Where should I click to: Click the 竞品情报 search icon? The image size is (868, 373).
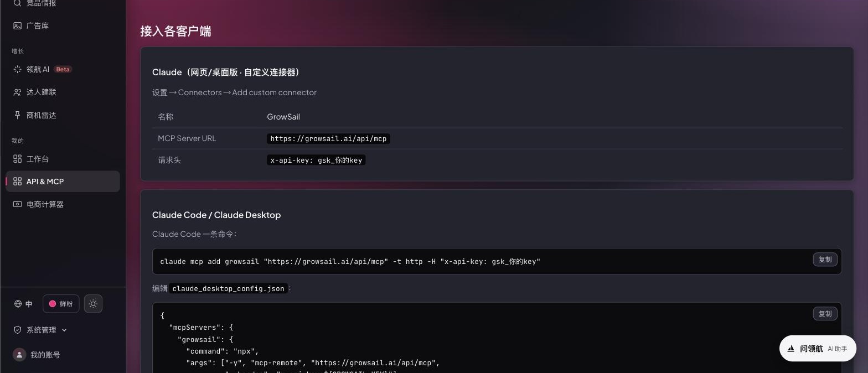click(17, 3)
